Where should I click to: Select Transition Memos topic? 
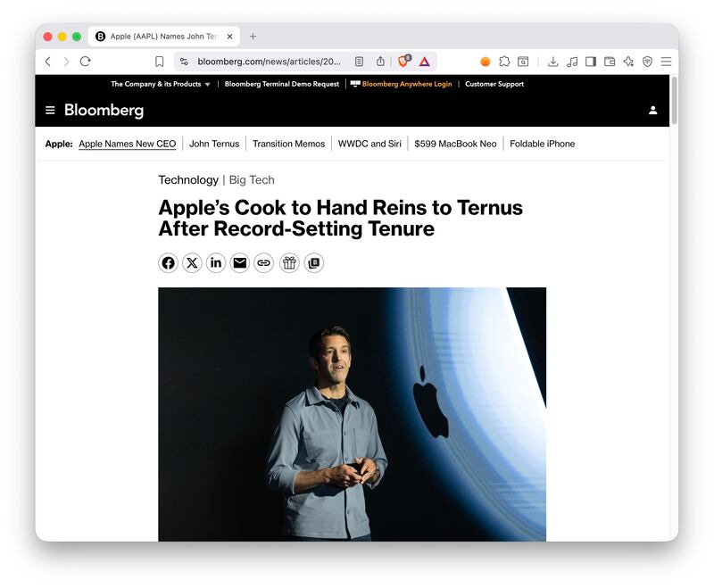288,144
